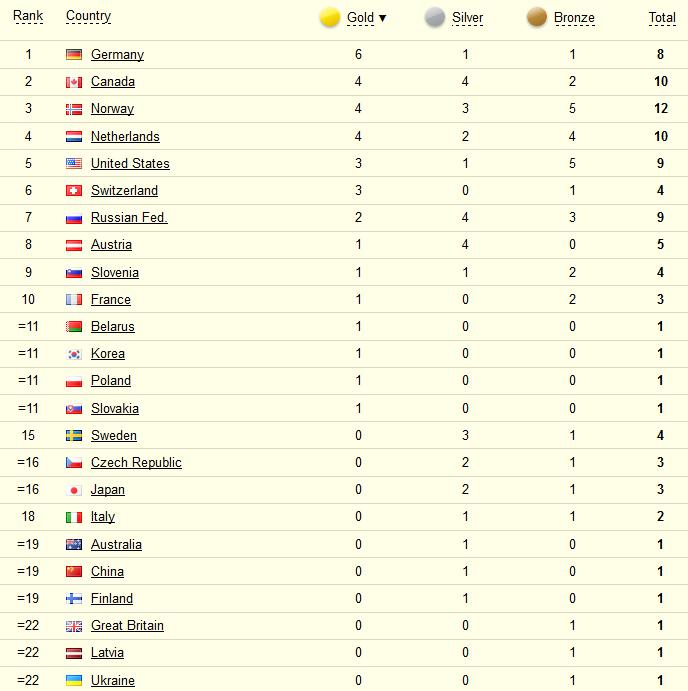Click the Japan flag icon
The height and width of the screenshot is (691, 688).
pyautogui.click(x=74, y=490)
